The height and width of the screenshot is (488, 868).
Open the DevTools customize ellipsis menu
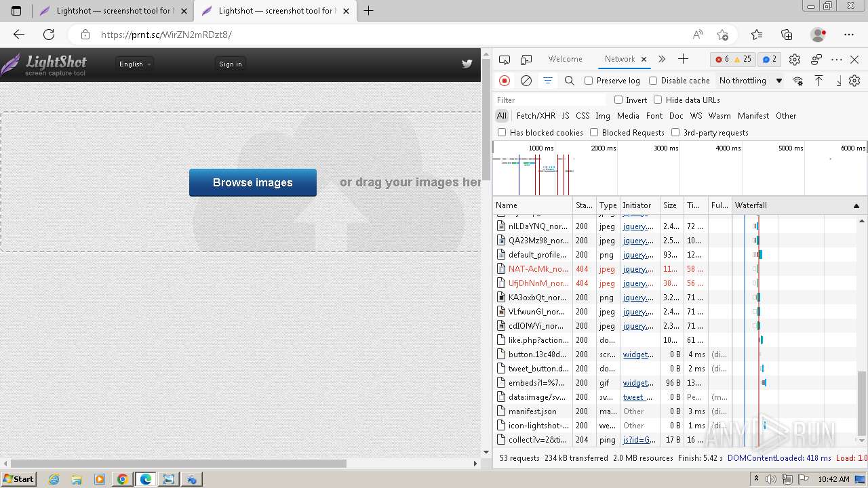click(837, 60)
